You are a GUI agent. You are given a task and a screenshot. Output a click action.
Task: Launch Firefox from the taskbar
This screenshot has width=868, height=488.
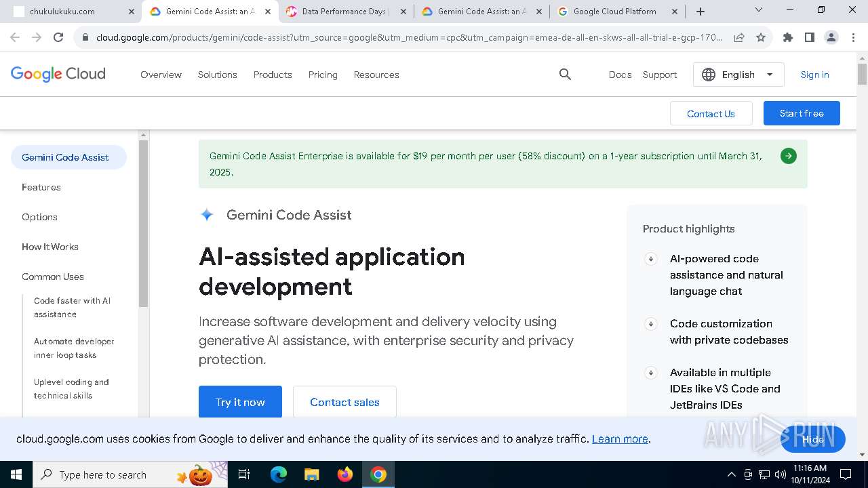click(345, 474)
